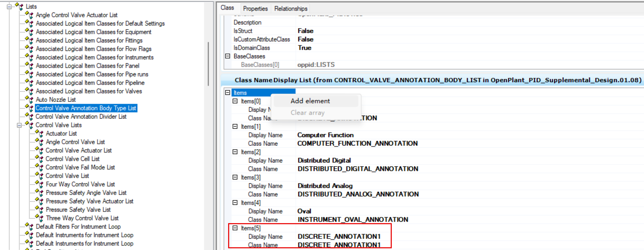
Task: Click the icon next to Control Valve Lists
Action: pos(29,125)
